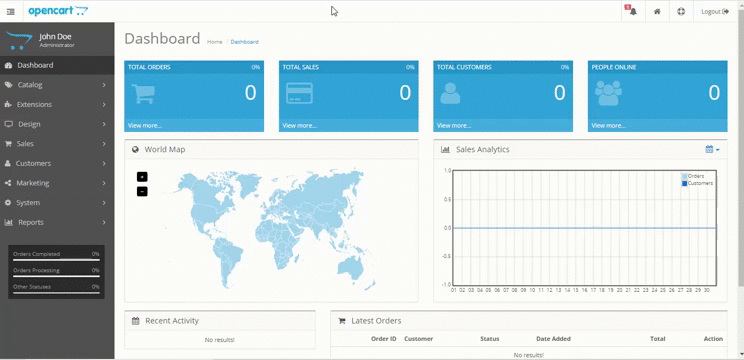The width and height of the screenshot is (744, 360).
Task: Click the Total column header
Action: tap(658, 339)
